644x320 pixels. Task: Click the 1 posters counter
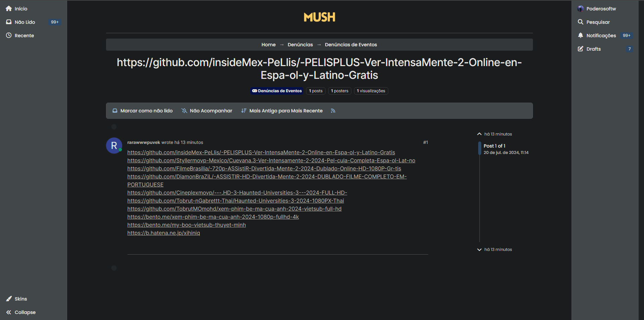[340, 91]
